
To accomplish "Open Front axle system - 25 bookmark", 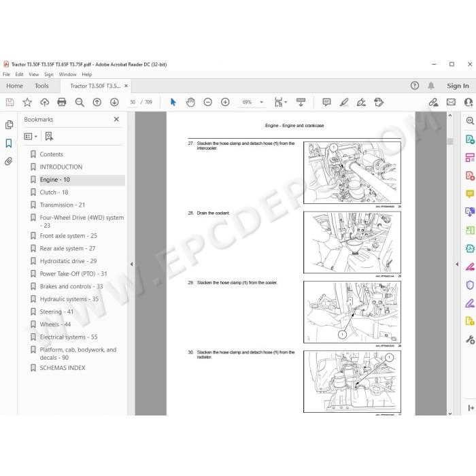I will 68,236.
